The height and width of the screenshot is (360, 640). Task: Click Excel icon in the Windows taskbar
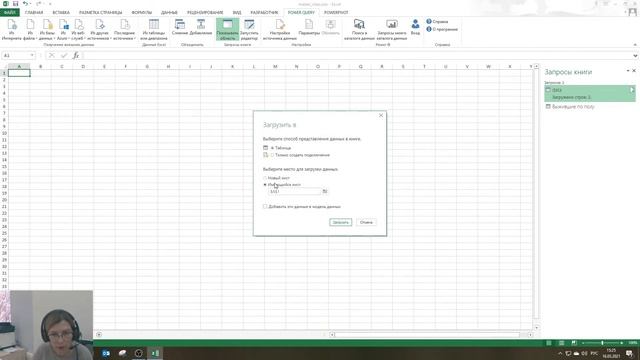155,353
